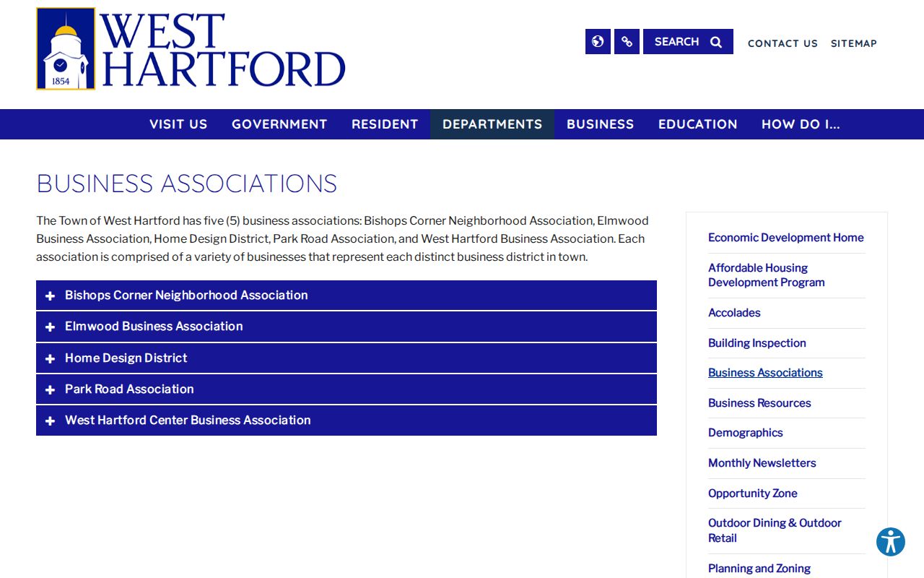The height and width of the screenshot is (578, 924).
Task: Open the Business menu
Action: pos(600,124)
